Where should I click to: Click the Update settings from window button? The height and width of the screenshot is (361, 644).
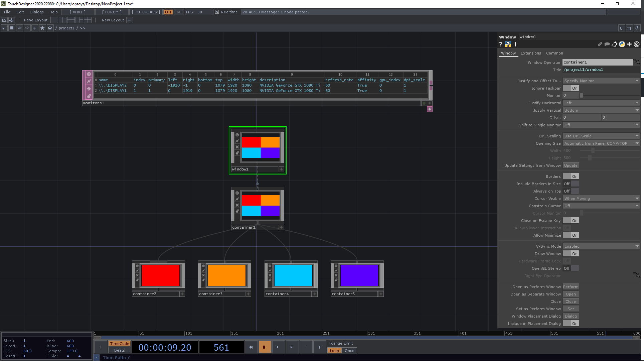click(571, 165)
